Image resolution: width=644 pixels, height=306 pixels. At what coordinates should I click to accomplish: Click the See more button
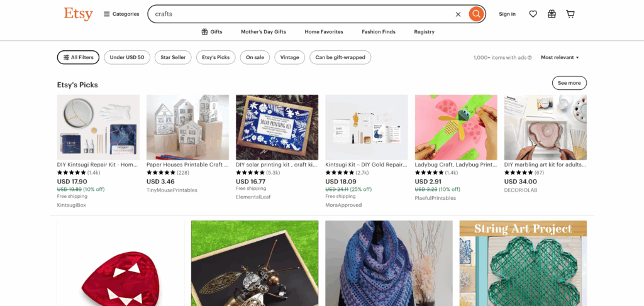click(x=569, y=83)
